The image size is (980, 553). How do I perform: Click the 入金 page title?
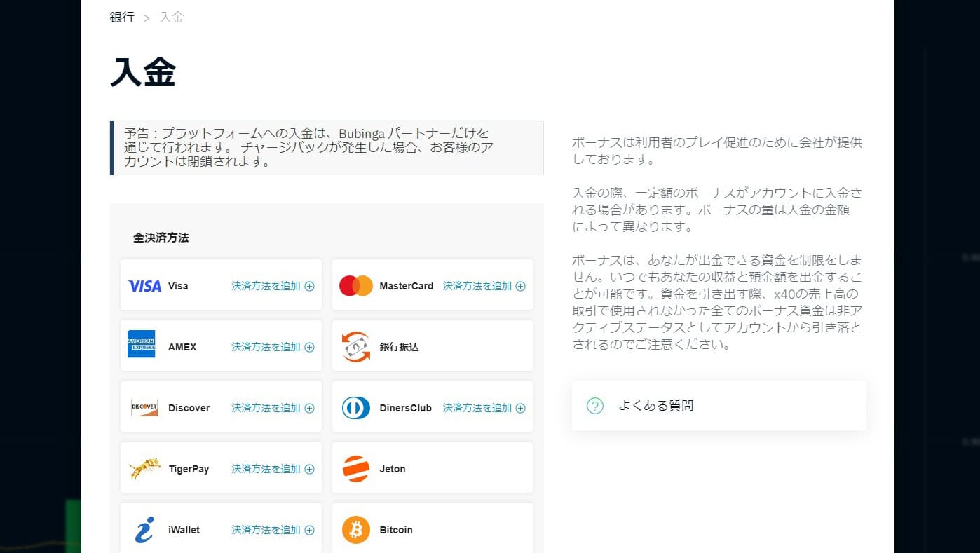tap(143, 72)
